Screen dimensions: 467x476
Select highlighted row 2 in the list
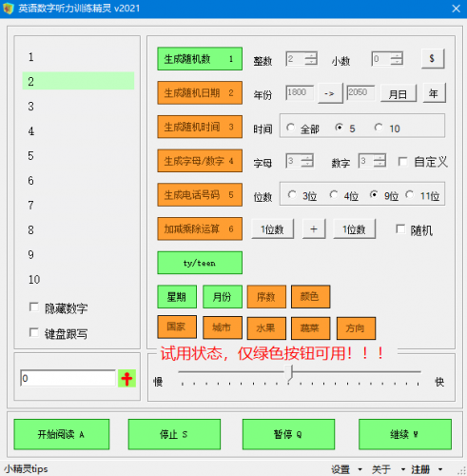78,81
